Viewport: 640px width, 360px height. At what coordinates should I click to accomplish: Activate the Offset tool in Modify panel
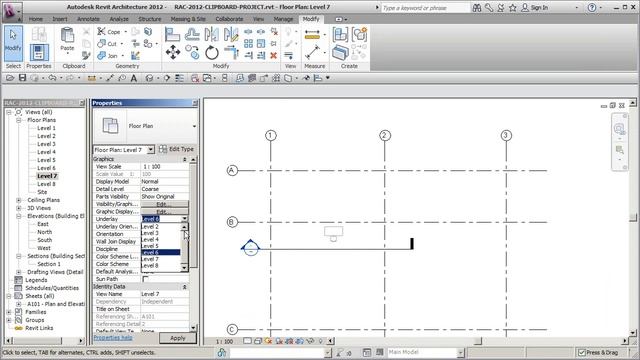tap(192, 34)
